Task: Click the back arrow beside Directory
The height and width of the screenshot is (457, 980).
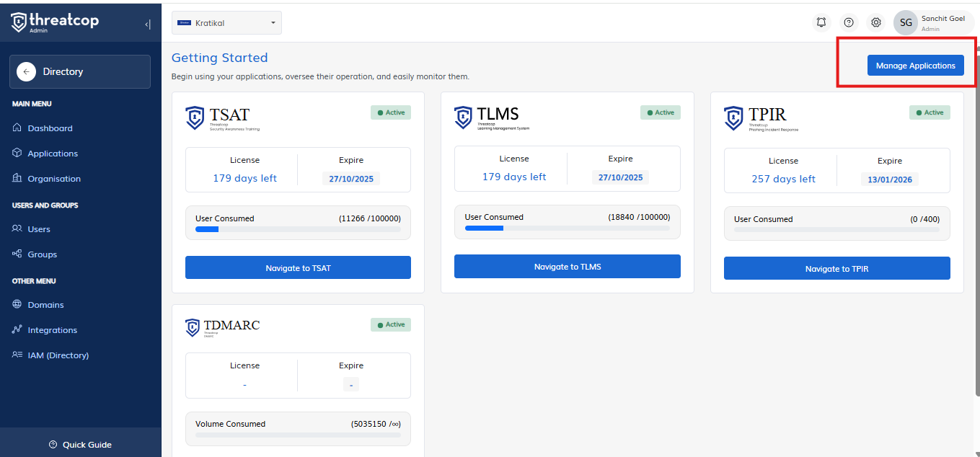Action: click(x=26, y=71)
